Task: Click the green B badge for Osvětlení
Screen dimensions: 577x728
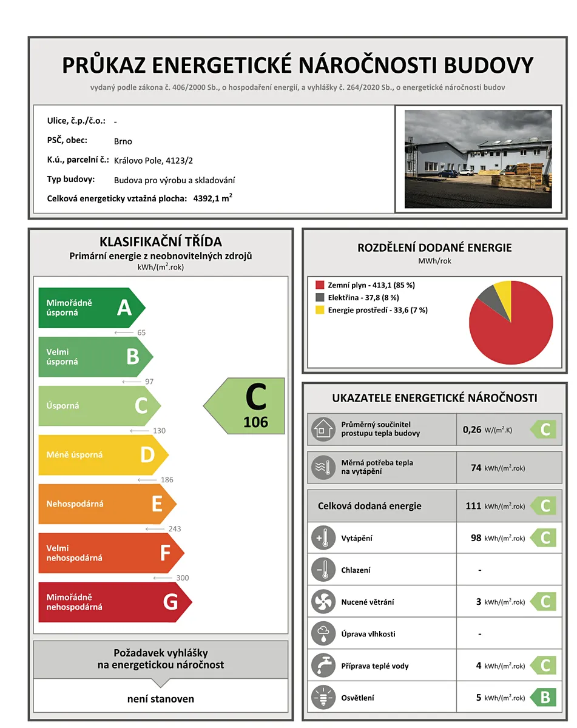Action: coord(543,698)
